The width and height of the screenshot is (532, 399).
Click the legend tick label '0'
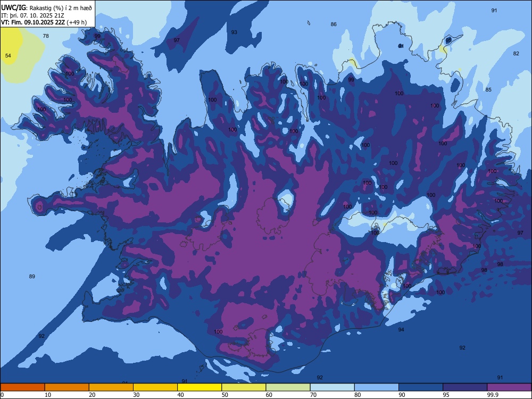(2, 395)
